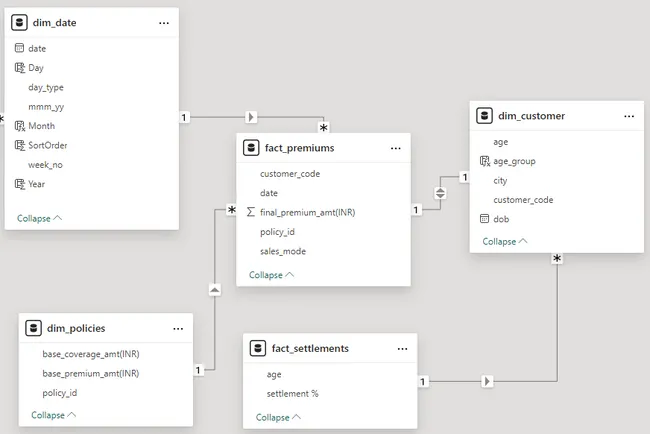Screen dimensions: 650x434
Task: Click the dim_customer table header icon
Action: (485, 116)
